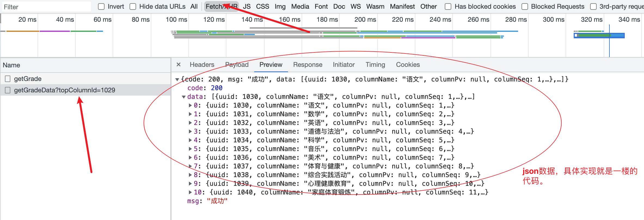Click the code: 200 property
The image size is (644, 220).
[x=205, y=88]
